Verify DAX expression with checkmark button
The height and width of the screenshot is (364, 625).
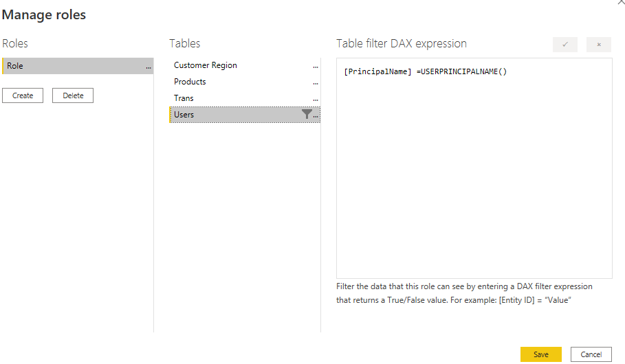(564, 44)
